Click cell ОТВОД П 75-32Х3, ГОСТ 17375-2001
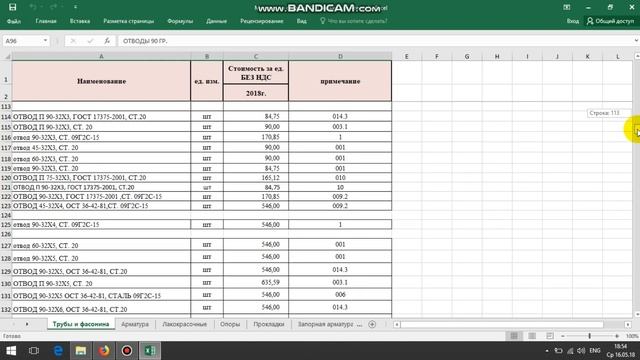The image size is (640, 360). coord(101,178)
